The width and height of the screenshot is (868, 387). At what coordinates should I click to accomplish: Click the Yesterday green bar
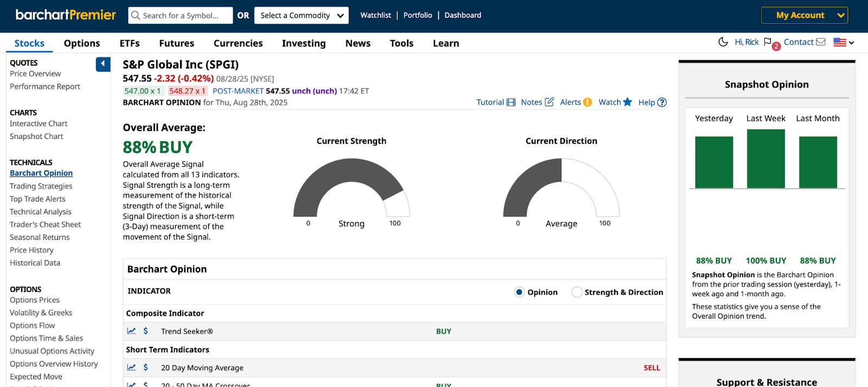click(x=714, y=162)
